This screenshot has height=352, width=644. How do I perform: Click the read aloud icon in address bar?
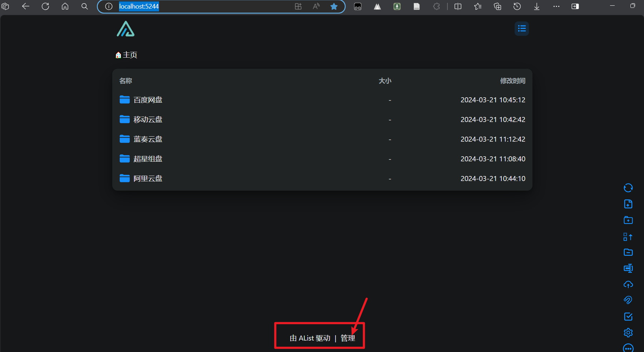(x=316, y=6)
